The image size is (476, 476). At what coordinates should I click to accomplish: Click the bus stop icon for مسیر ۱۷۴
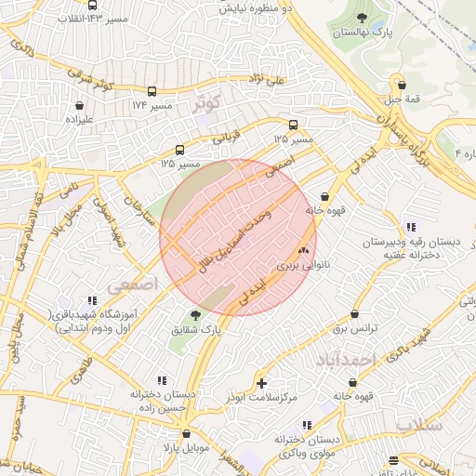click(x=152, y=91)
